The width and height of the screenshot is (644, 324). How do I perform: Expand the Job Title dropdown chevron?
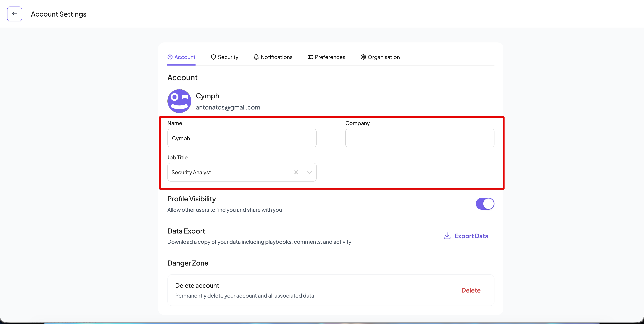309,172
